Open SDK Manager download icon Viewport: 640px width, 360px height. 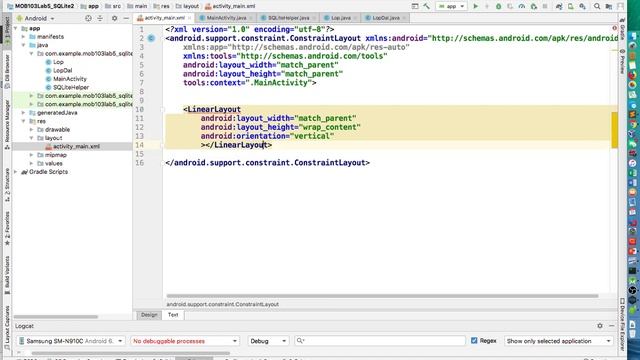tap(582, 6)
